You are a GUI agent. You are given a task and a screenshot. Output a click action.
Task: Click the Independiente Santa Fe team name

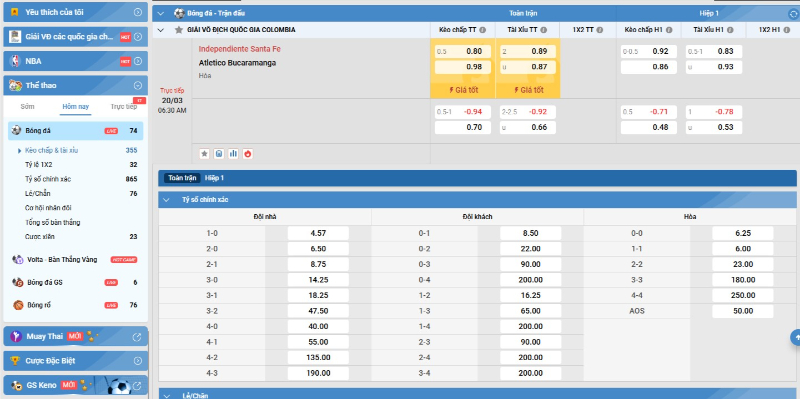click(x=239, y=49)
